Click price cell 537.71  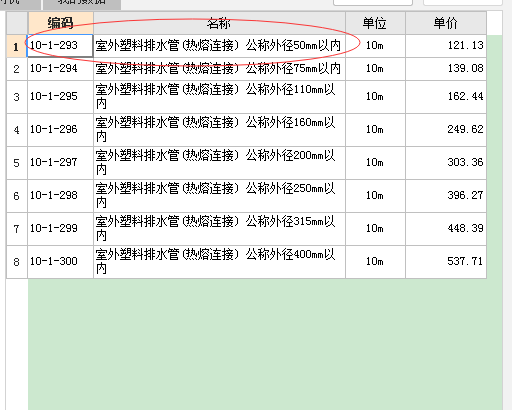pyautogui.click(x=446, y=262)
